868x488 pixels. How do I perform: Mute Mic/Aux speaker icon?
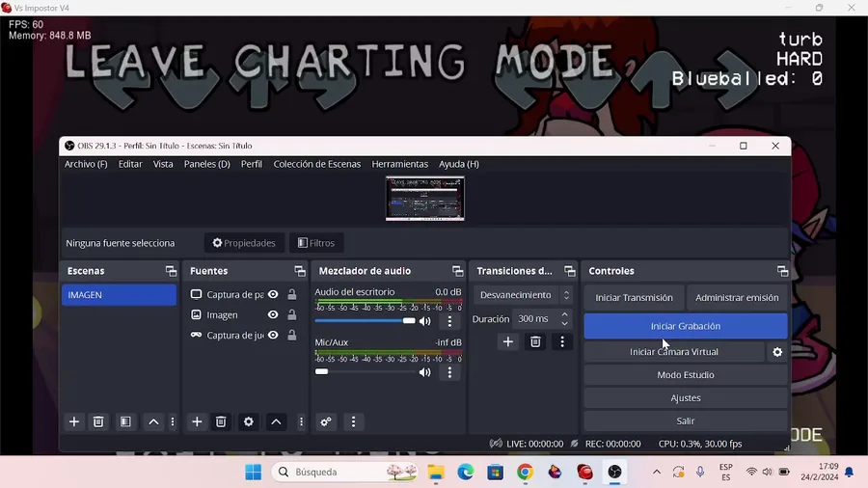pos(424,372)
